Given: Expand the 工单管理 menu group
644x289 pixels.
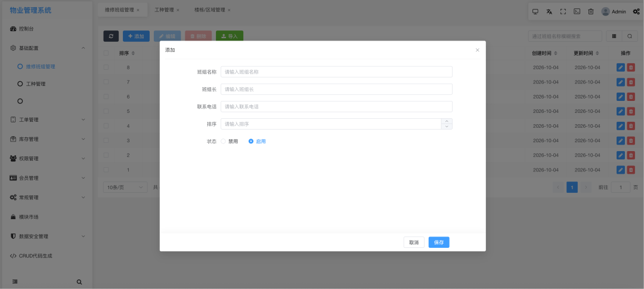Looking at the screenshot, I should (x=48, y=119).
